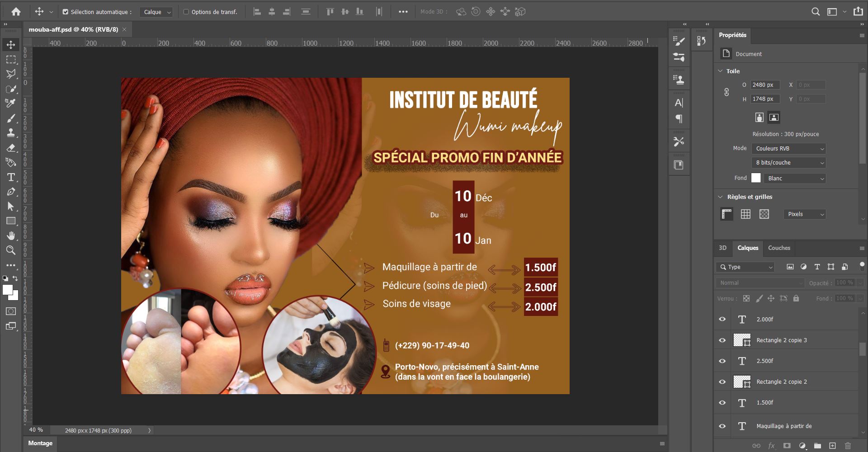
Task: Select the Hand tool
Action: point(11,235)
